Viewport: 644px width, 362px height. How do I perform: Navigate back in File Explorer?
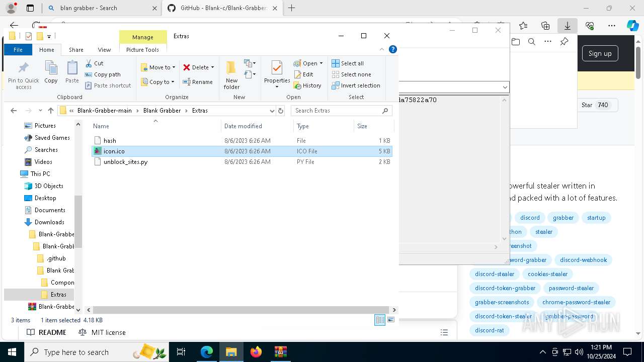point(14,111)
